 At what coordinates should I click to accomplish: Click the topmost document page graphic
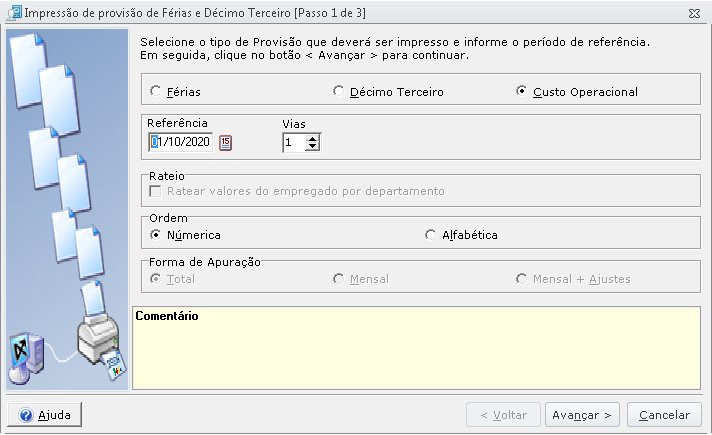28,69
